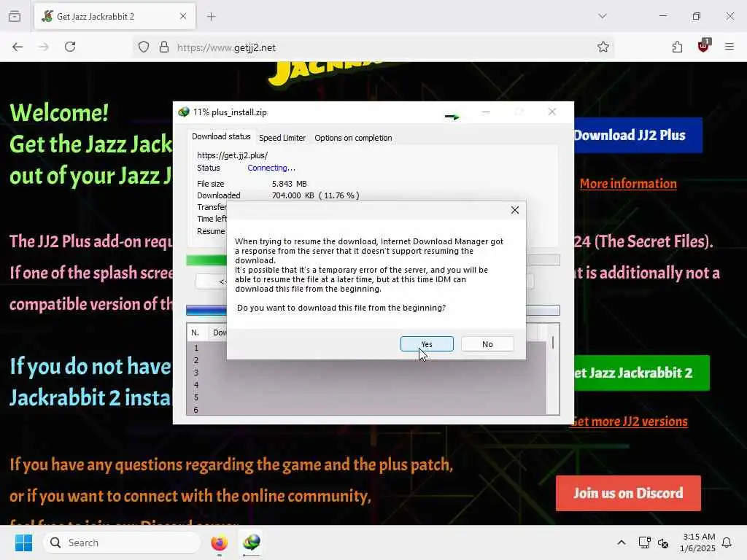Select connection row 1 in list
The height and width of the screenshot is (560, 747).
pos(196,348)
